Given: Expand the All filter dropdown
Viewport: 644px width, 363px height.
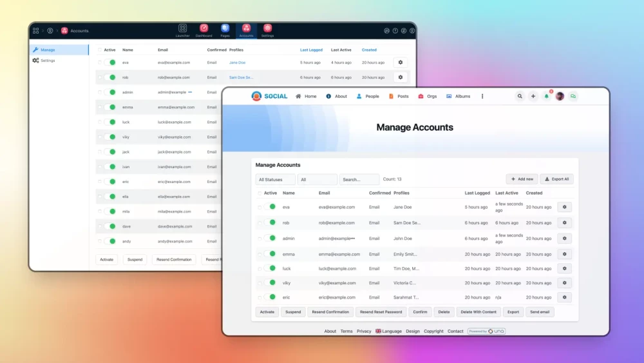Looking at the screenshot, I should tap(317, 179).
